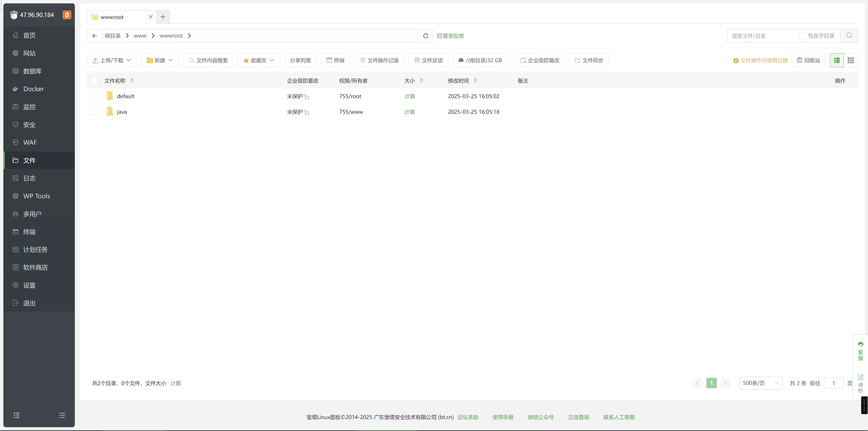Refresh the current directory listing
Viewport: 868px width, 431px height.
[426, 36]
